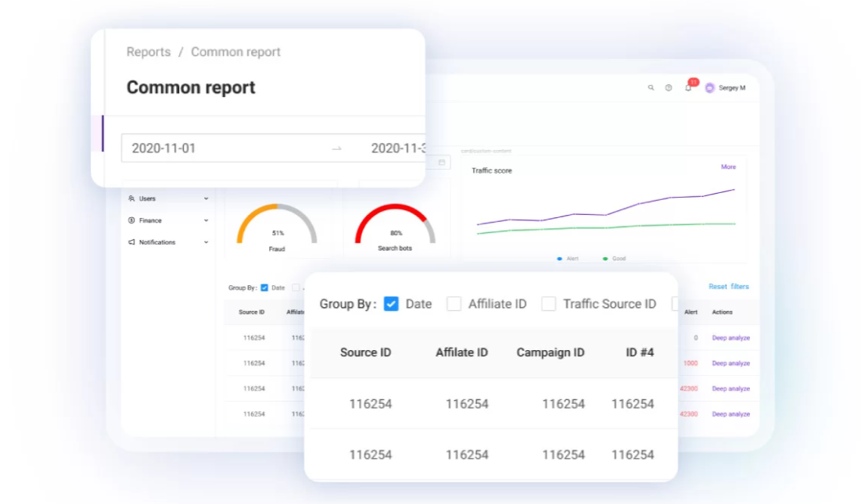Expand the Finance menu chevron
This screenshot has width=861, height=504.
pos(206,220)
